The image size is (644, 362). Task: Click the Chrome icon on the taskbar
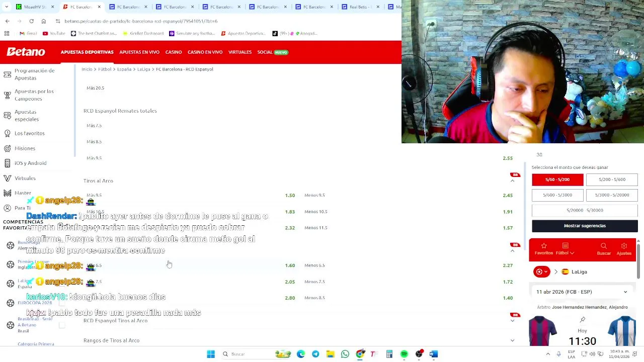point(360,354)
